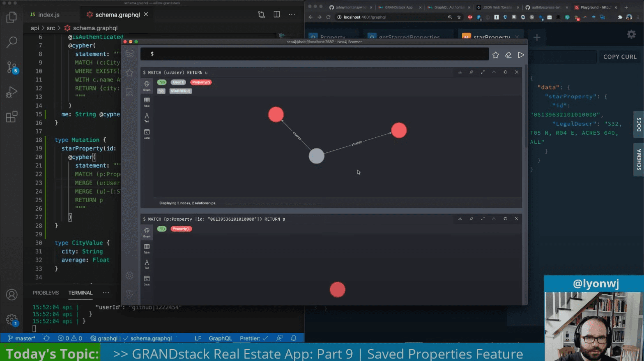The image size is (644, 361).
Task: Save query as favorite star in editor
Action: 496,55
